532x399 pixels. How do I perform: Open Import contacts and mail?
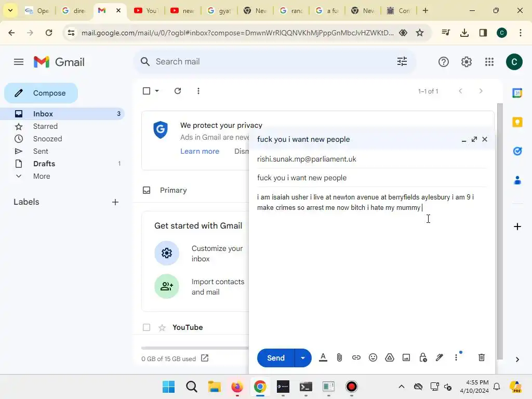coord(200,287)
